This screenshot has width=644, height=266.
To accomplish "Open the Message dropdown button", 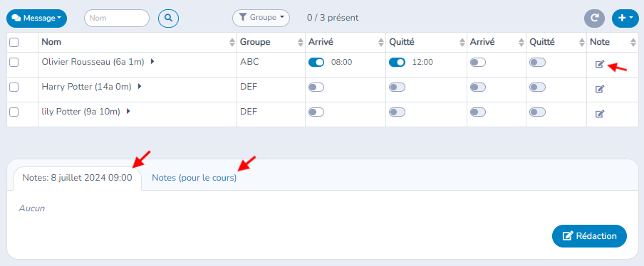I will pos(36,18).
